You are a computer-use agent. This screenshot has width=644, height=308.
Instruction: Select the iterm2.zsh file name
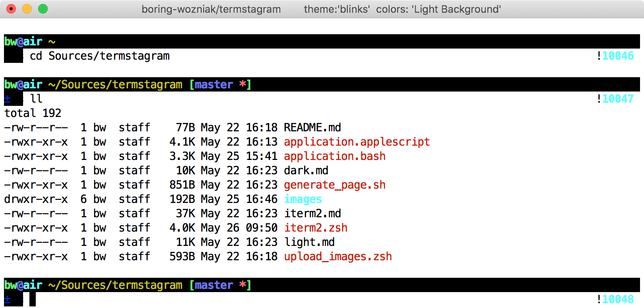pyautogui.click(x=315, y=228)
